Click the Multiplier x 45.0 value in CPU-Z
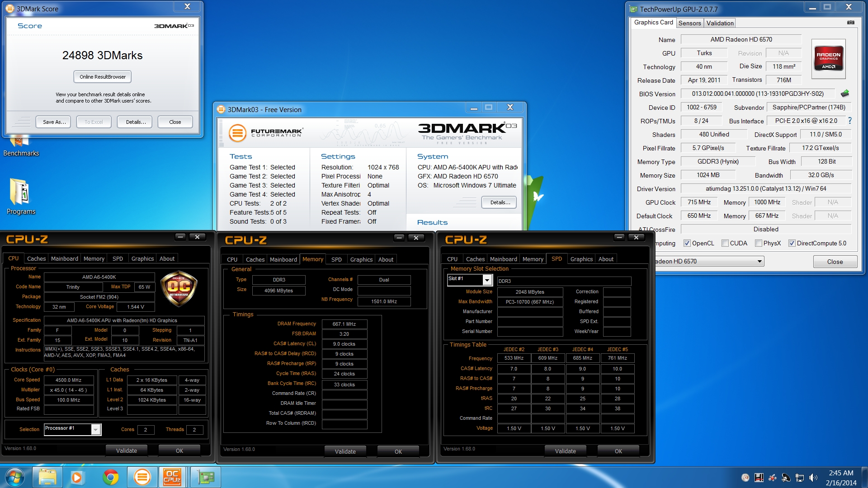Screen dimensions: 868x488 coord(69,390)
